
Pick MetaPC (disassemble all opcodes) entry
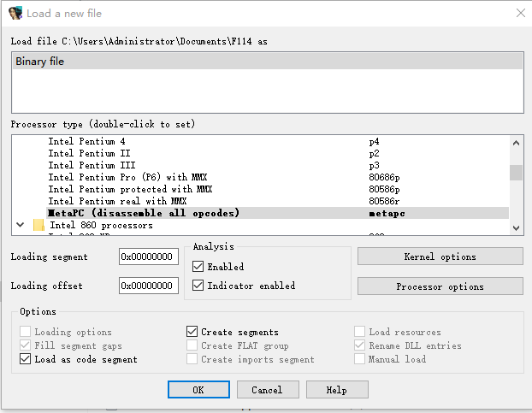[144, 213]
